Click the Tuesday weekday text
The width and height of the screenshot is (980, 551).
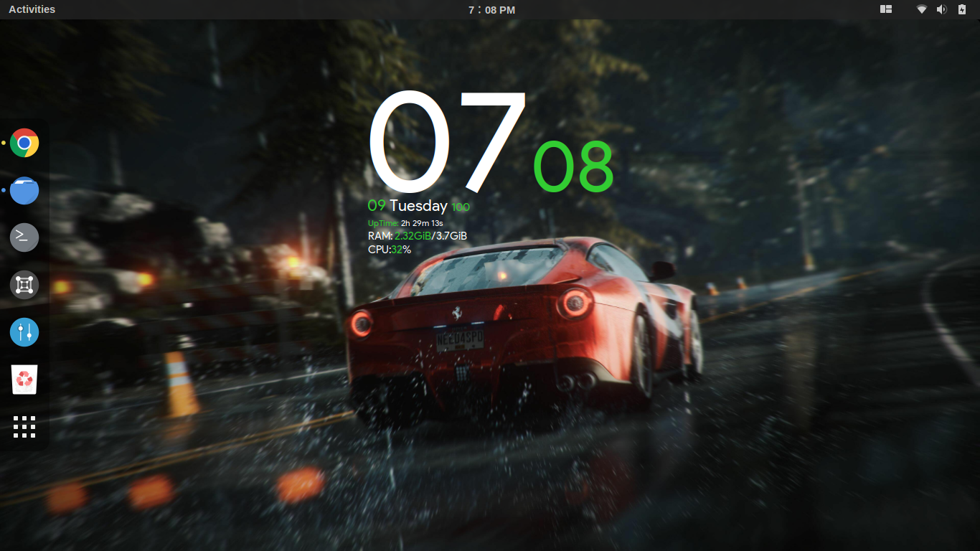(x=419, y=206)
